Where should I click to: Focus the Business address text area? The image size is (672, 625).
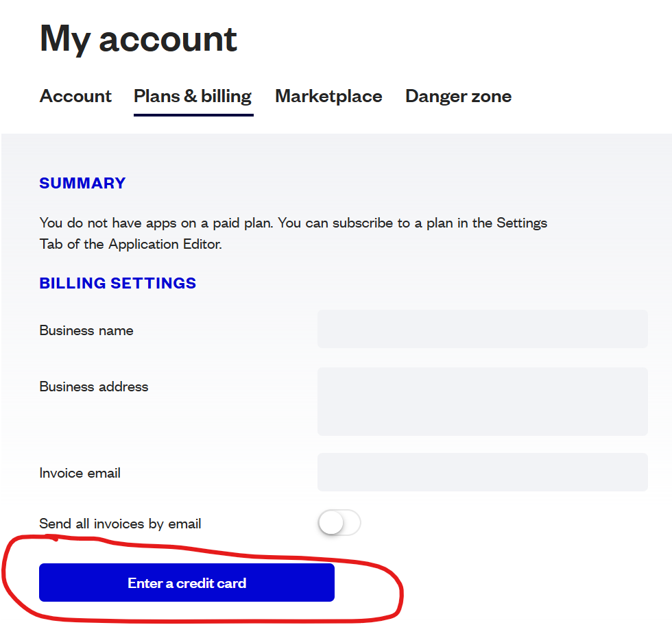(x=482, y=401)
